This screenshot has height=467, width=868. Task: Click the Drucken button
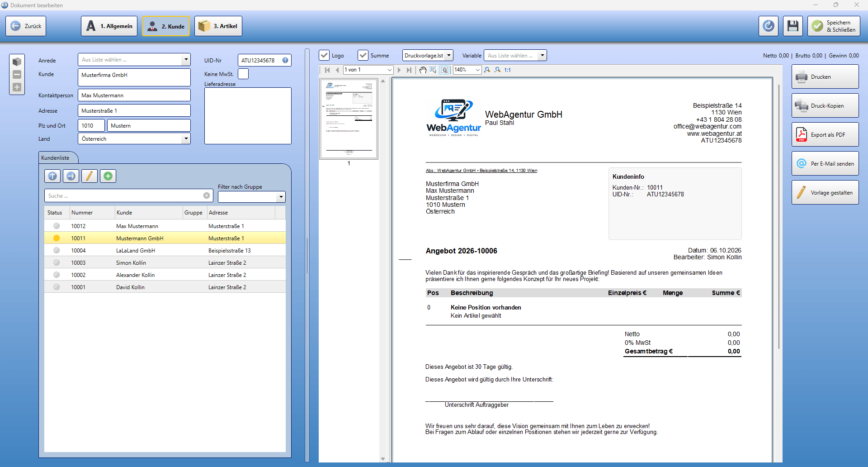pos(825,76)
